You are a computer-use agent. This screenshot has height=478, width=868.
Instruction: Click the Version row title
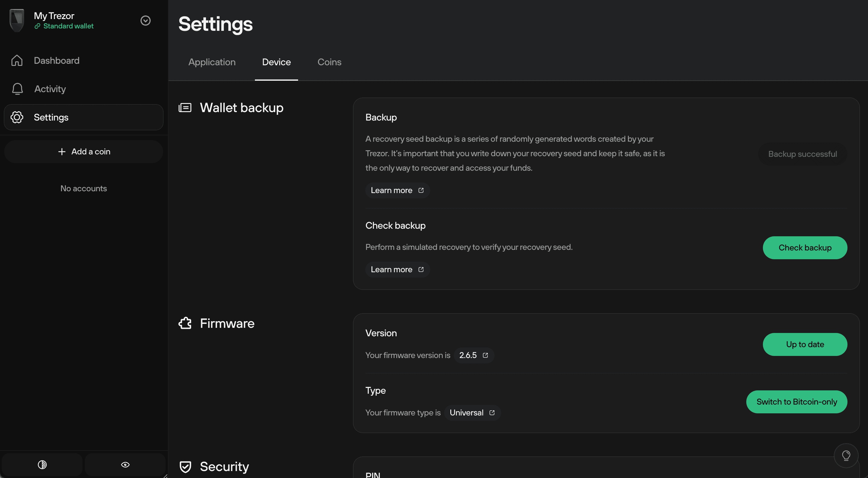[x=381, y=333]
